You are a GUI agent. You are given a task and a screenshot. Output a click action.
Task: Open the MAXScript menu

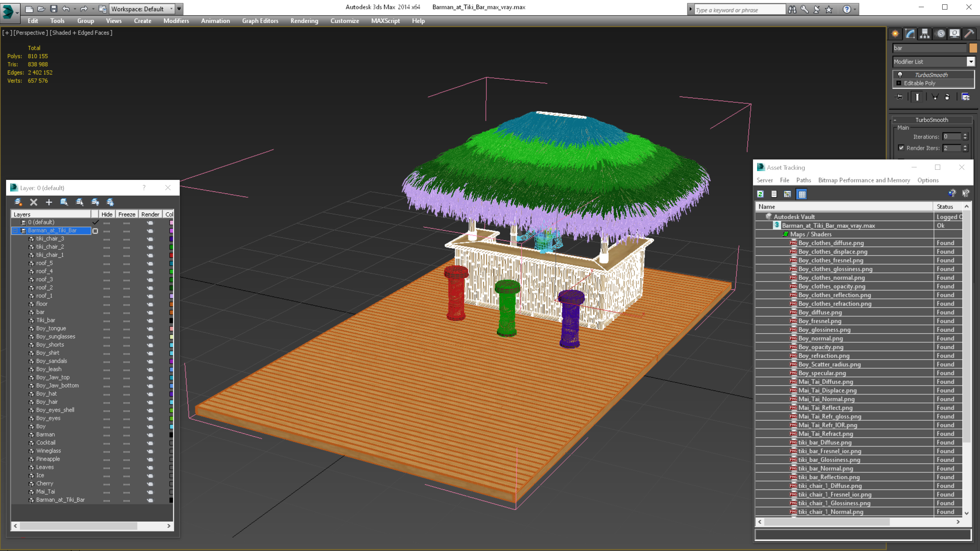coord(386,21)
